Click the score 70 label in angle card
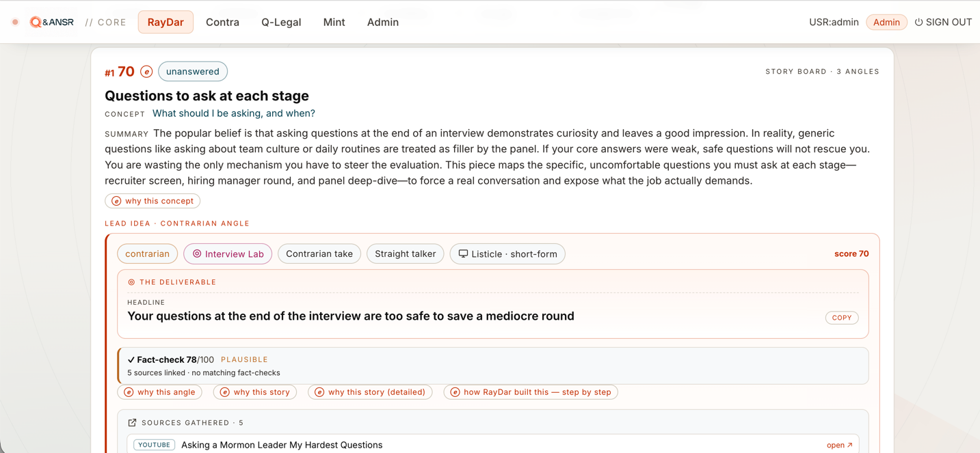 [x=851, y=253]
